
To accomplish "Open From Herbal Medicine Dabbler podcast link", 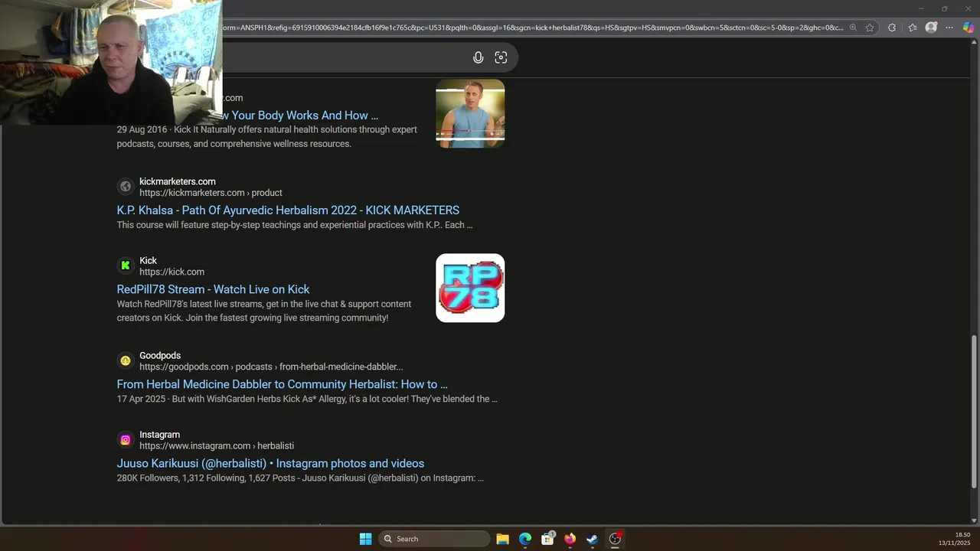I will (282, 384).
